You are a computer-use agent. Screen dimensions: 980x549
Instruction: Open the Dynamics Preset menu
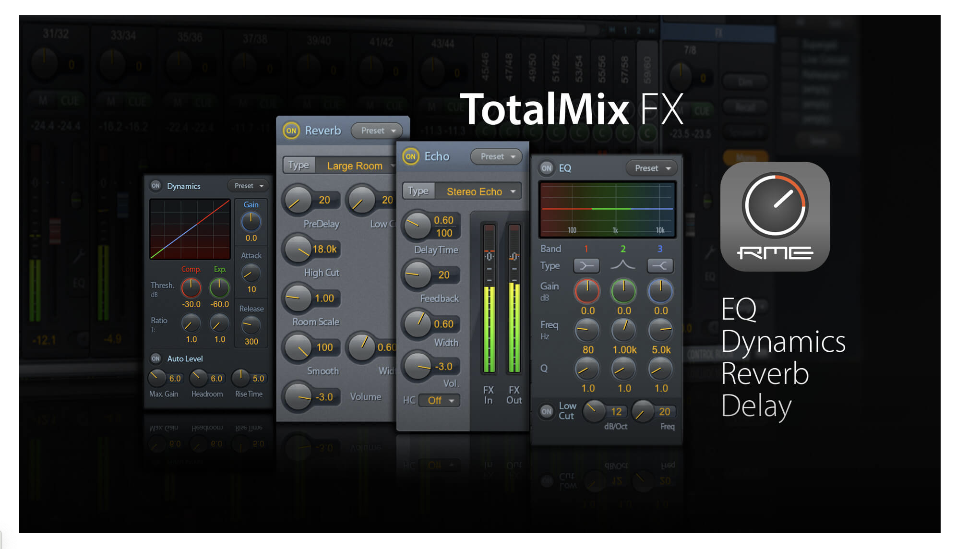tap(248, 186)
